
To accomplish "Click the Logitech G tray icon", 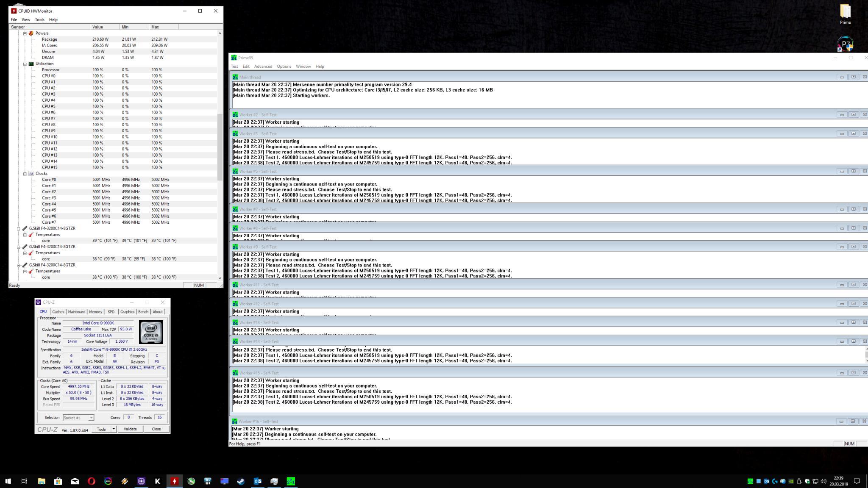I will (775, 481).
